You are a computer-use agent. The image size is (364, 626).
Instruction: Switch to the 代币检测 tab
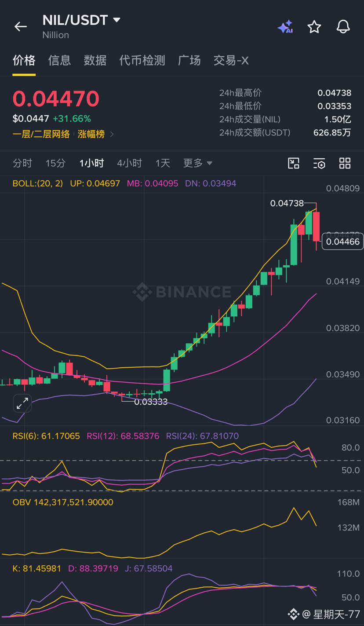click(142, 60)
